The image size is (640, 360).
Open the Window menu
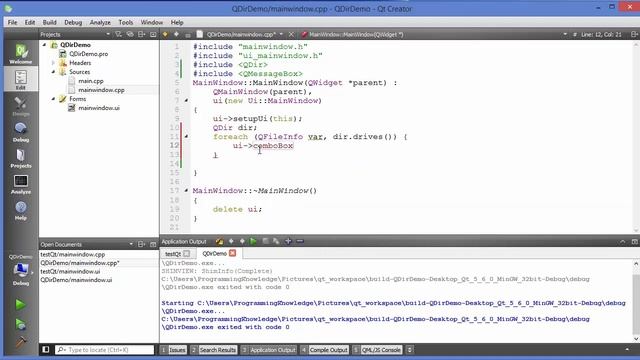151,22
